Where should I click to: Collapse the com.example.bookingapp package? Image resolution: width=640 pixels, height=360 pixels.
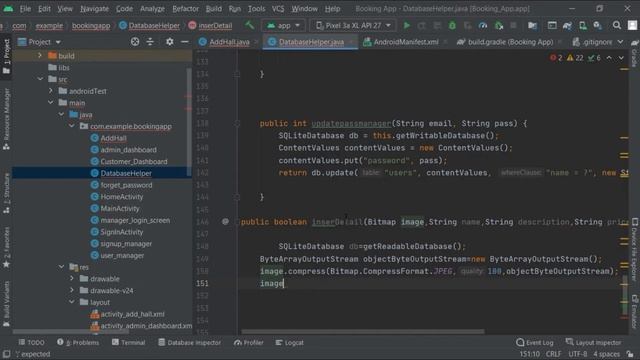pyautogui.click(x=72, y=126)
